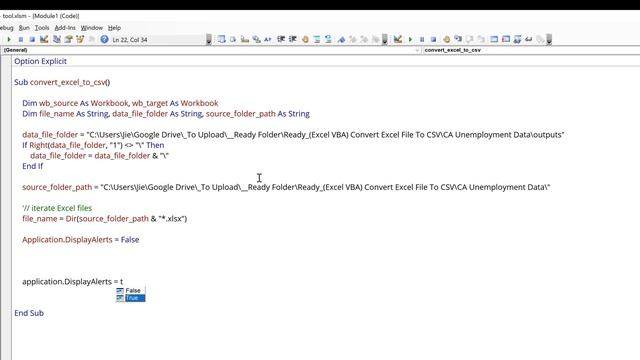Expand the Edit toolbar options handle
The width and height of the screenshot is (640, 360).
point(384,40)
